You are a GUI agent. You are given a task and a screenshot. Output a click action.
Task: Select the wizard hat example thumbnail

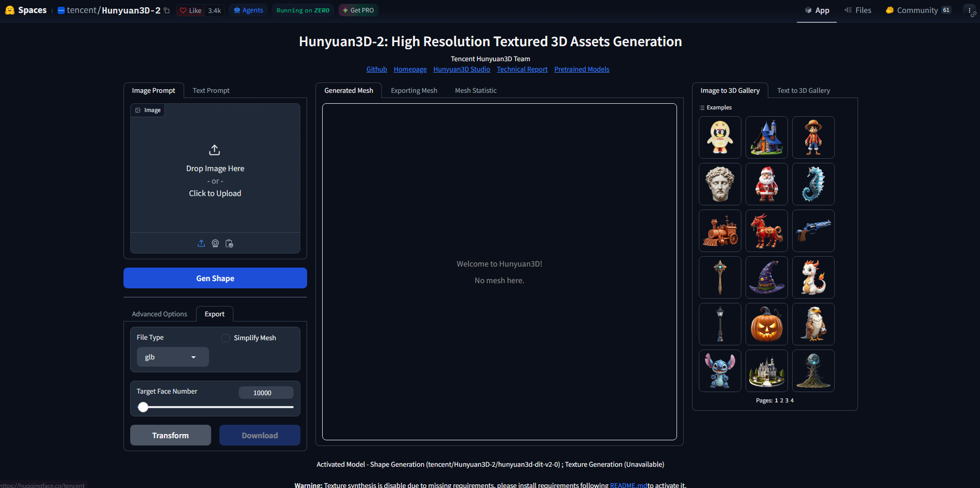[767, 277]
